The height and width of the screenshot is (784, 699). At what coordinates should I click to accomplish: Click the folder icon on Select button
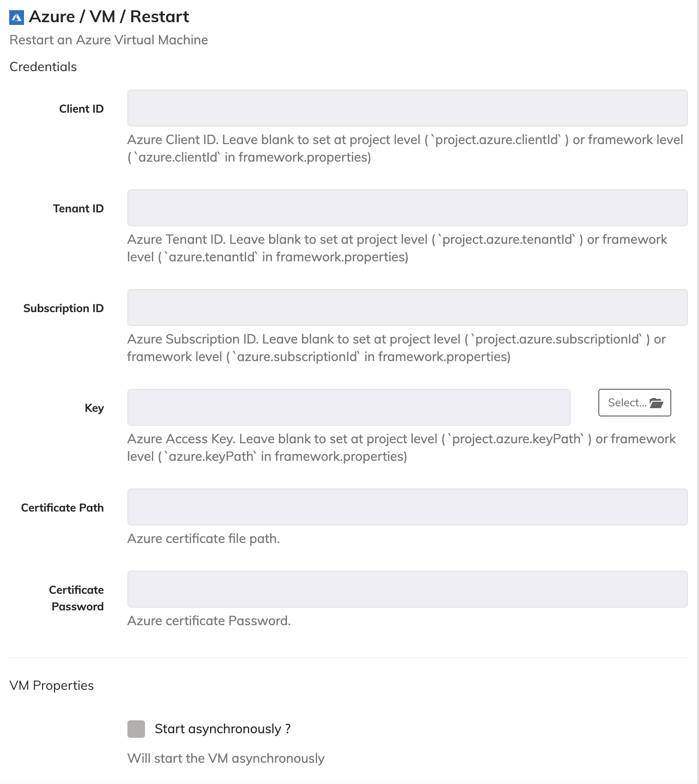pyautogui.click(x=656, y=403)
